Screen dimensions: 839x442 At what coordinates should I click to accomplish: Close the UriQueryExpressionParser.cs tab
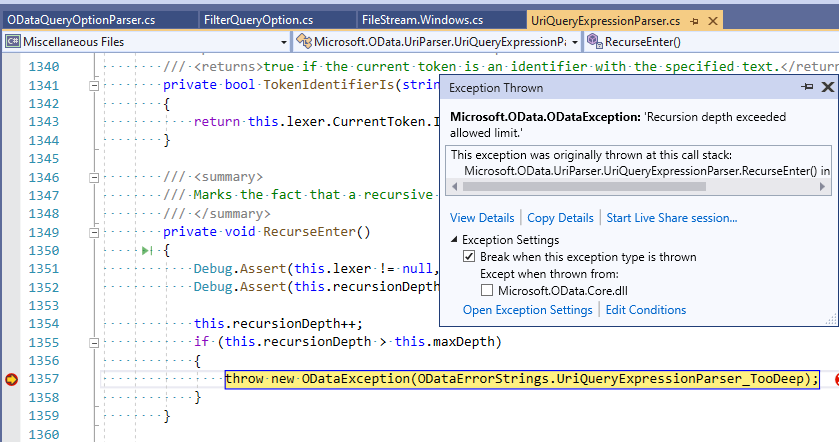(x=713, y=21)
